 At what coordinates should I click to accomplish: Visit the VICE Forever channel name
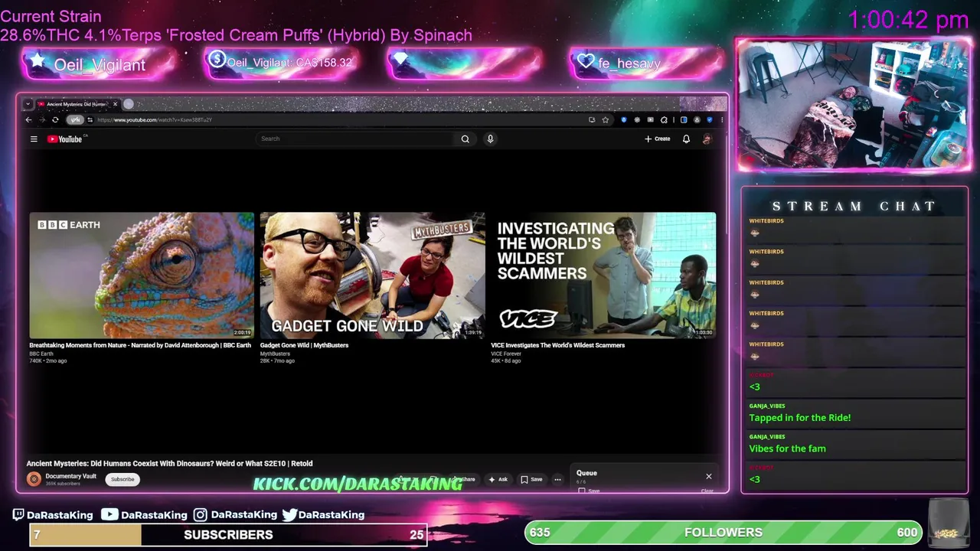coord(506,354)
